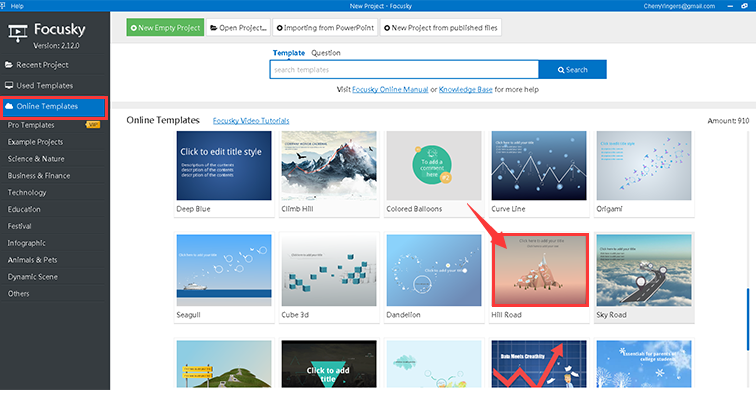Viewport: 756px width, 404px height.
Task: Create a New Empty Project
Action: coord(165,27)
